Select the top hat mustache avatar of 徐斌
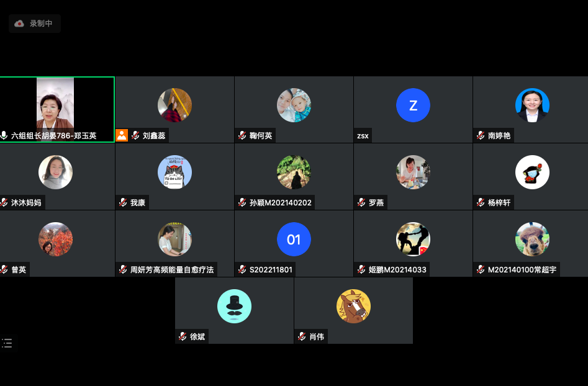The image size is (588, 386). (x=234, y=306)
